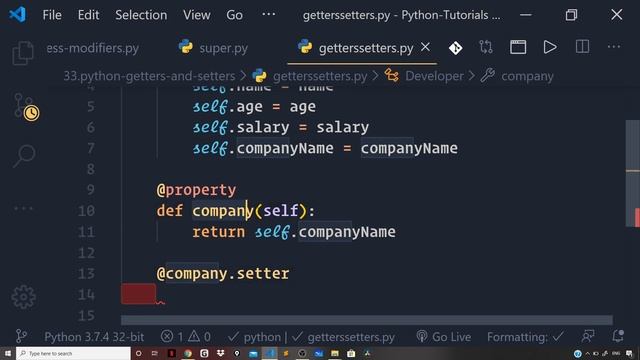This screenshot has width=640, height=360.
Task: Switch to super.py tab
Action: (x=213, y=48)
